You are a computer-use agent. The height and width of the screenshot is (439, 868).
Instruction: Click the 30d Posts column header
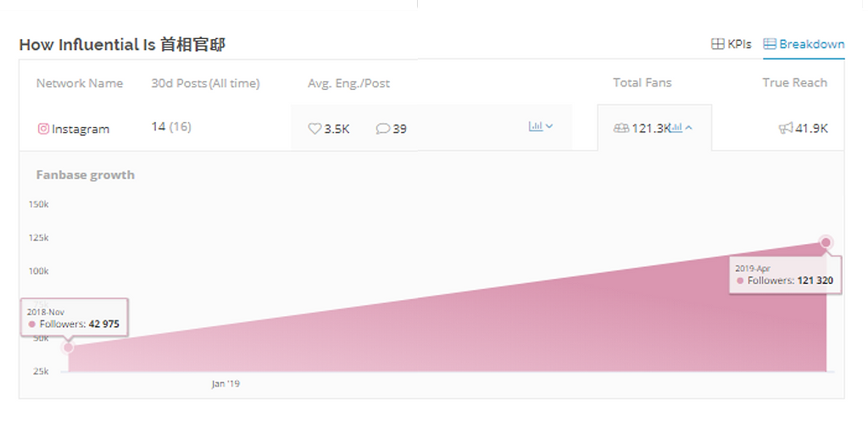pos(205,83)
